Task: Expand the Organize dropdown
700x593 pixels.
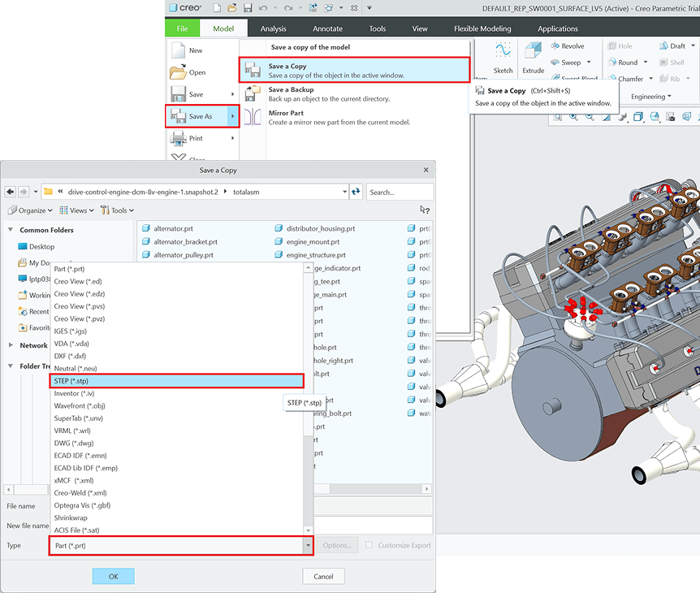Action: click(30, 210)
